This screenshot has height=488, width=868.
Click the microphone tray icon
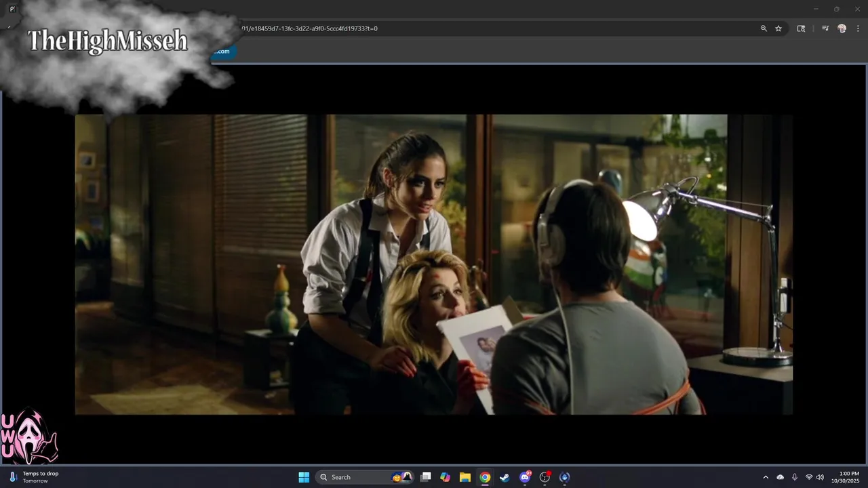795,477
